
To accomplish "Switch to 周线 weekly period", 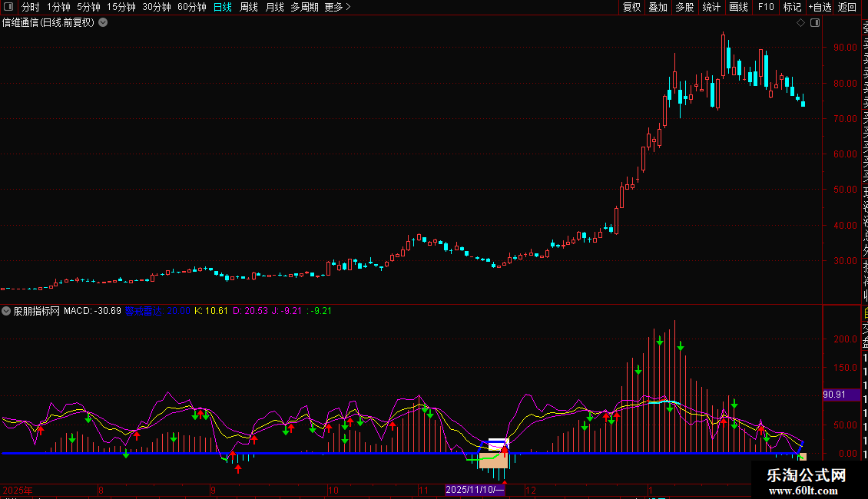I will point(249,7).
